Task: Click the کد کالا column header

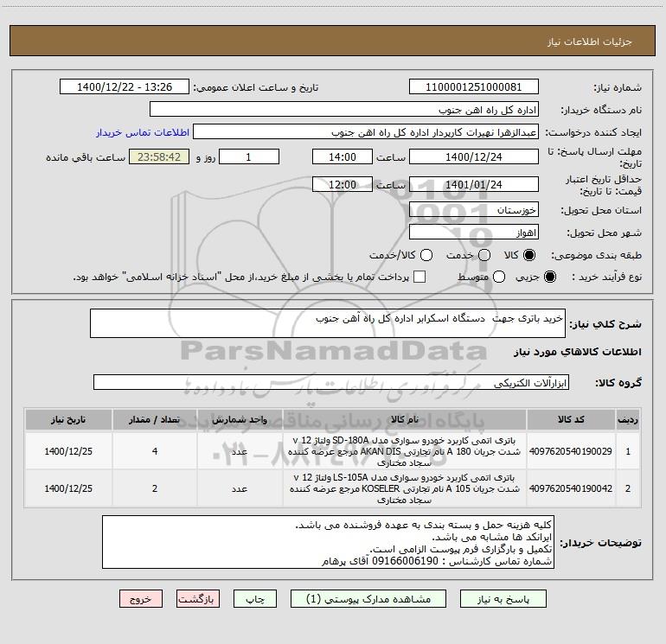Action: [571, 420]
